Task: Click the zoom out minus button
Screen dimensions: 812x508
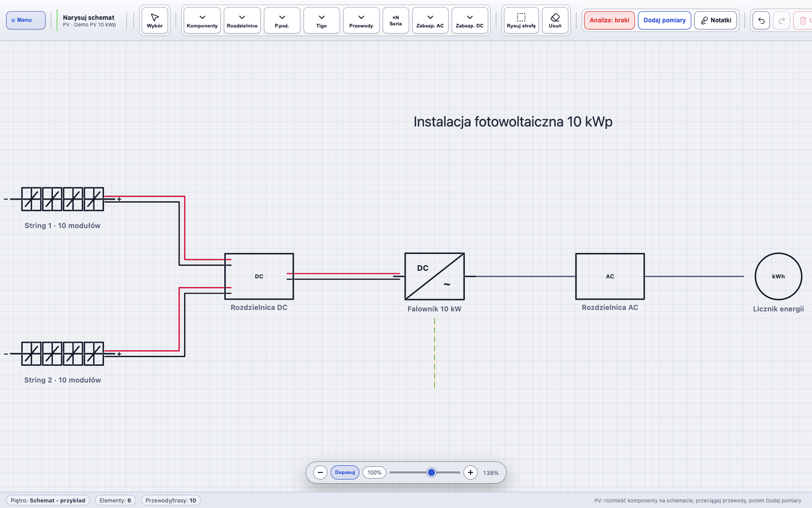Action: click(x=320, y=472)
